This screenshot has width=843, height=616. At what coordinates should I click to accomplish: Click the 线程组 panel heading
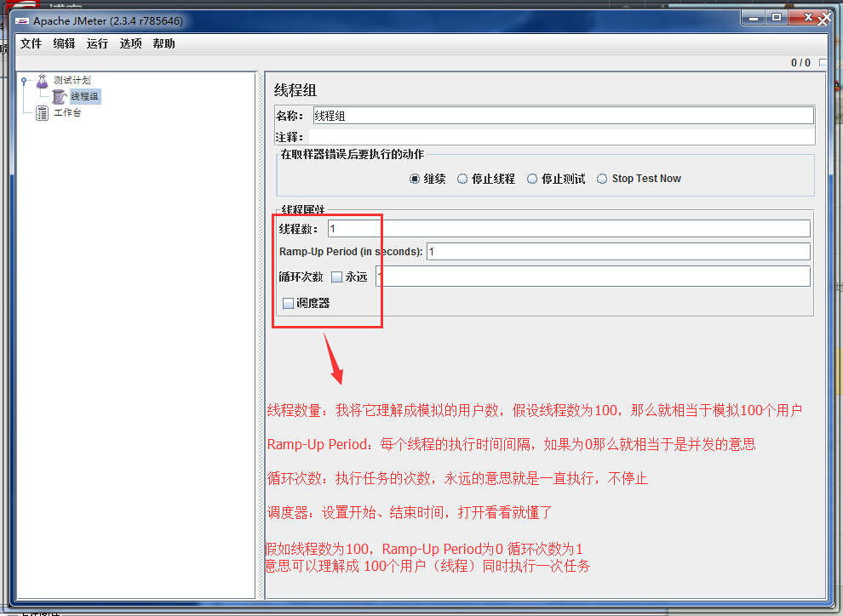pos(295,89)
